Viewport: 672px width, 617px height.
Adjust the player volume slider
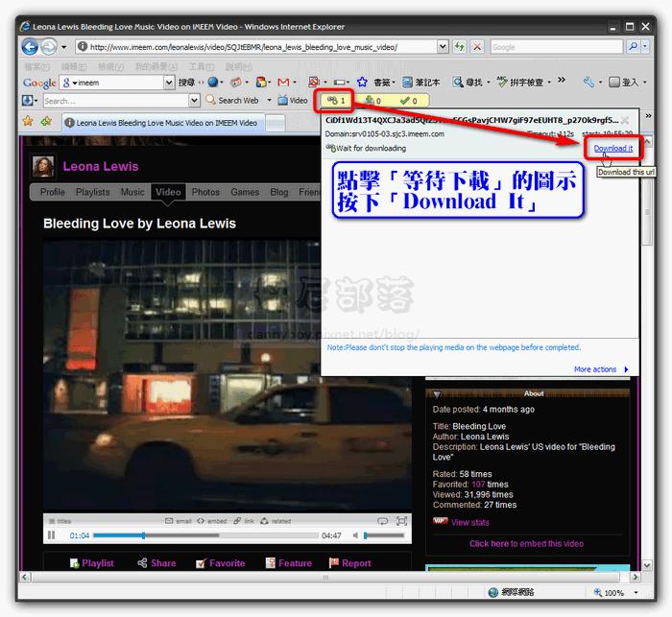click(384, 535)
